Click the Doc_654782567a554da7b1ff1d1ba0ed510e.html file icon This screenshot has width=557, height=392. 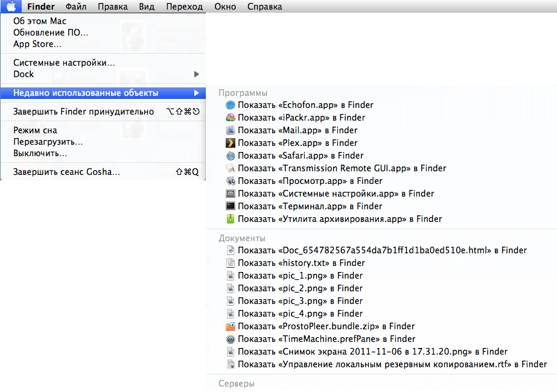click(231, 250)
